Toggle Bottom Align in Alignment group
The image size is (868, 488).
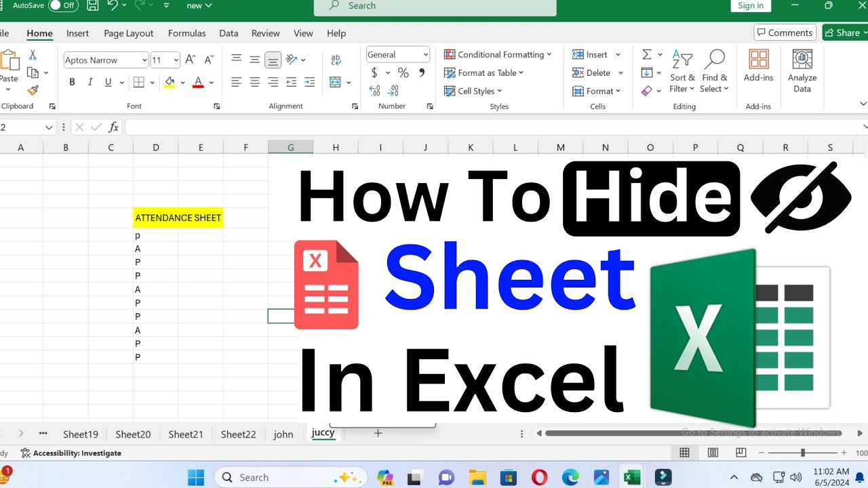[273, 60]
